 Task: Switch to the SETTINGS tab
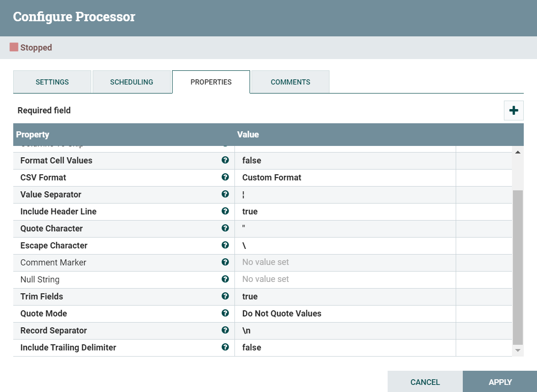(x=52, y=82)
